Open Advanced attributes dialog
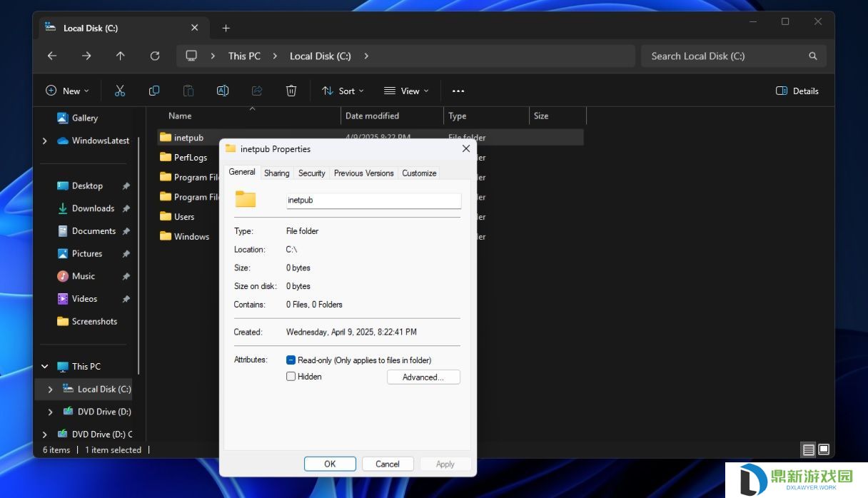 (423, 377)
